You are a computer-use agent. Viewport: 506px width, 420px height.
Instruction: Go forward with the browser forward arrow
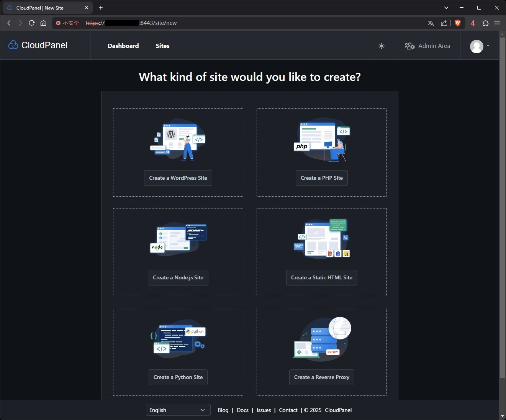pos(20,23)
